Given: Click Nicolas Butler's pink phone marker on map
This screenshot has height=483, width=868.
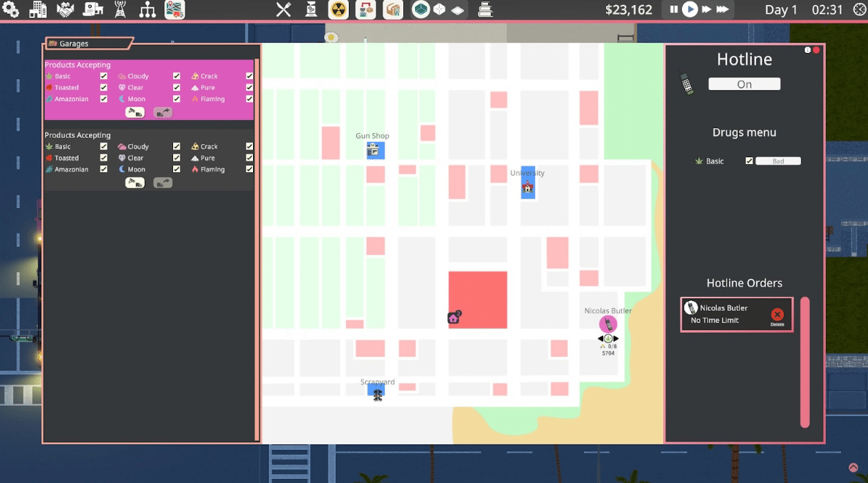Looking at the screenshot, I should [x=608, y=324].
